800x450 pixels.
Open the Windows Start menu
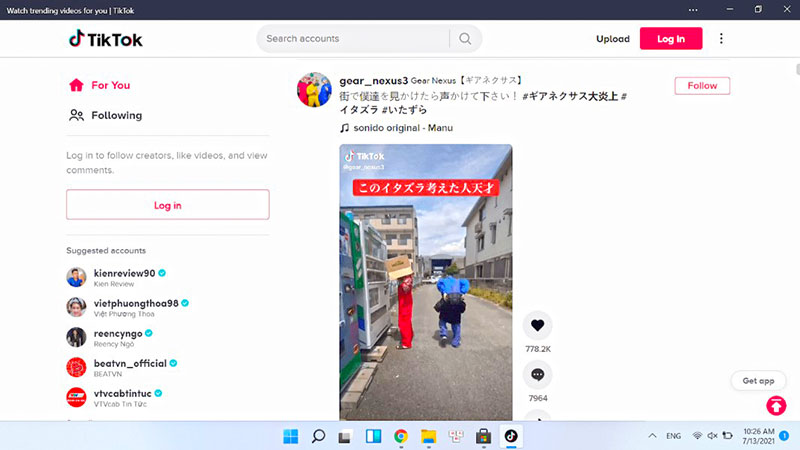pos(291,436)
